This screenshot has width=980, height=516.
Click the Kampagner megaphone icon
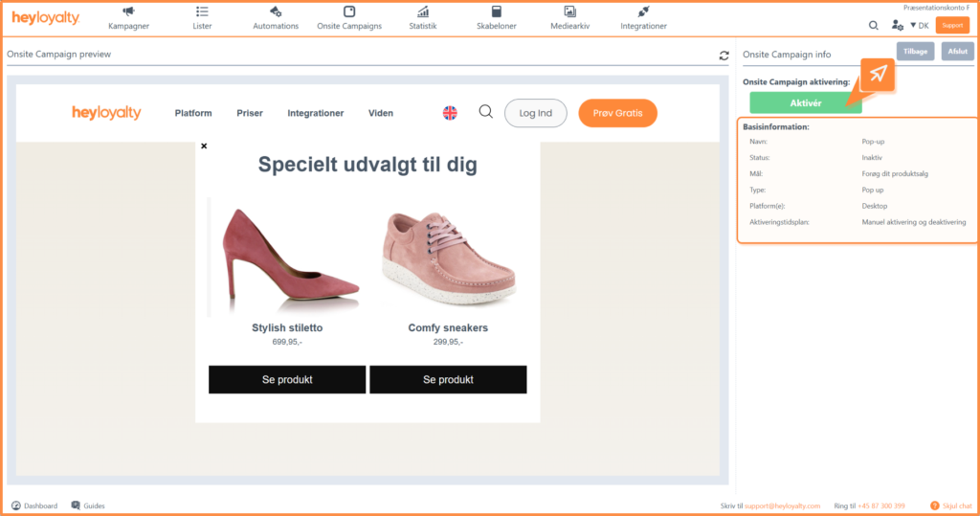[x=128, y=11]
